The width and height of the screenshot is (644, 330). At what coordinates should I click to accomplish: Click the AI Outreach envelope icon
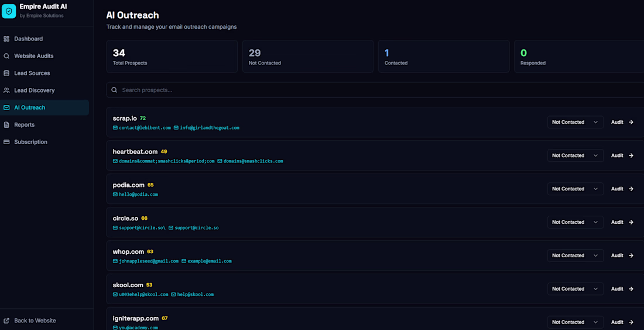coord(6,108)
